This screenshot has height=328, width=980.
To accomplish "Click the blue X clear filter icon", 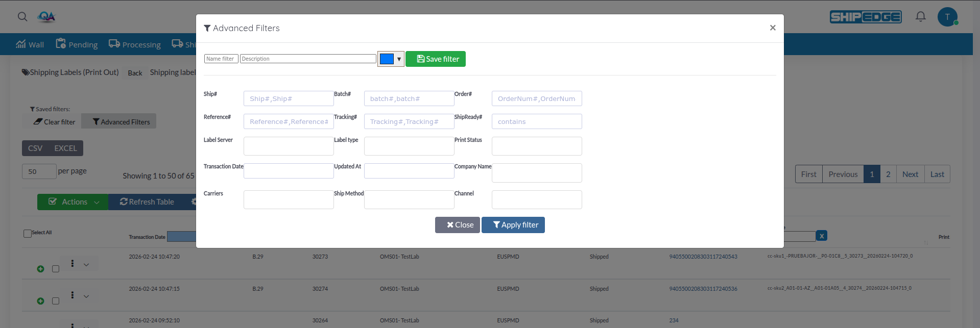I will coord(821,236).
